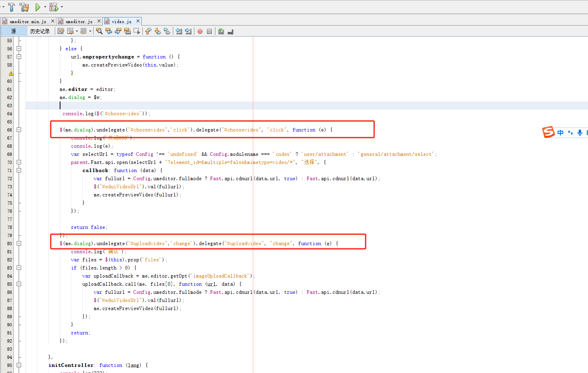Open the Debug Project dropdown arrow

(x=62, y=7)
